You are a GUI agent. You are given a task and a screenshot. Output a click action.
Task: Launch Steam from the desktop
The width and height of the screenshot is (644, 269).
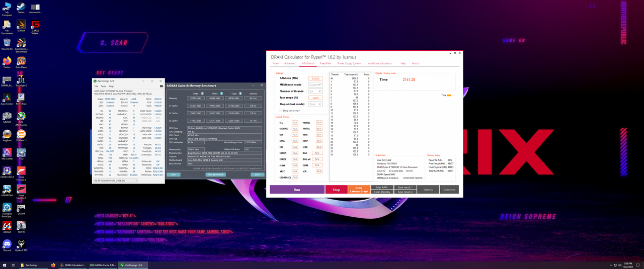(x=21, y=8)
